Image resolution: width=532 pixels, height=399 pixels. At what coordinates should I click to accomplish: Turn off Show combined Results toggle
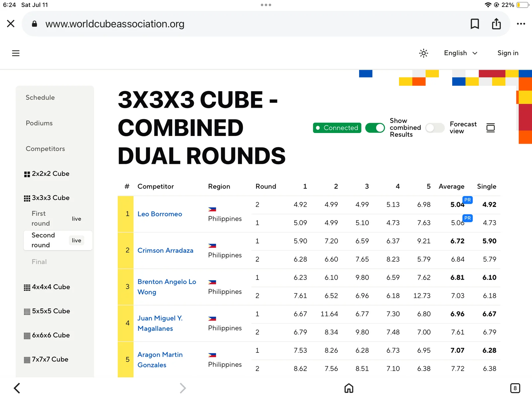(x=375, y=128)
